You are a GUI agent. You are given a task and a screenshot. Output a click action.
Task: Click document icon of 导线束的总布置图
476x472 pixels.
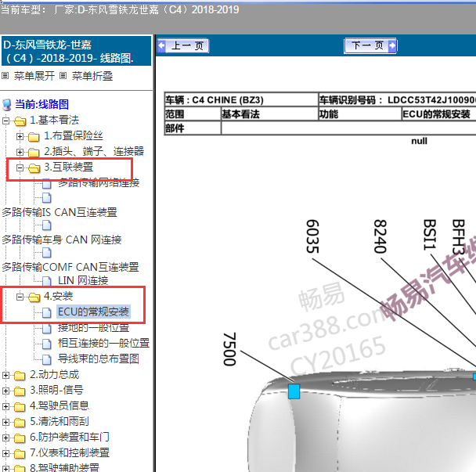46,359
